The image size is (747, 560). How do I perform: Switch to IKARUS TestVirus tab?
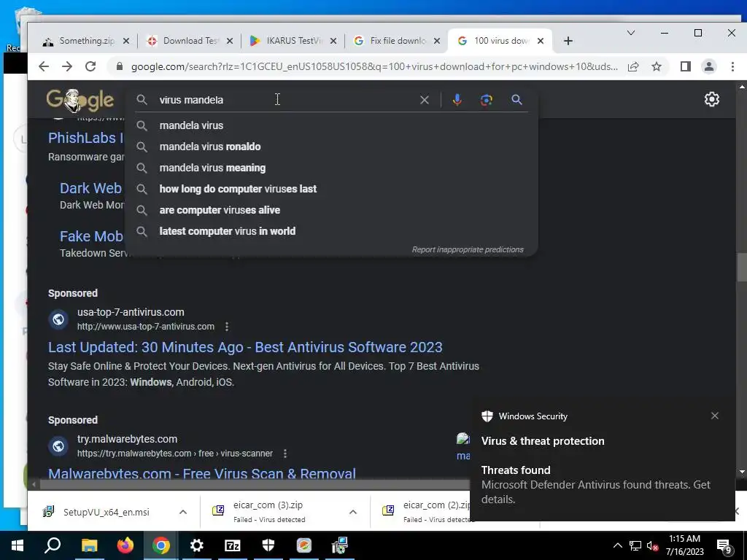[293, 41]
